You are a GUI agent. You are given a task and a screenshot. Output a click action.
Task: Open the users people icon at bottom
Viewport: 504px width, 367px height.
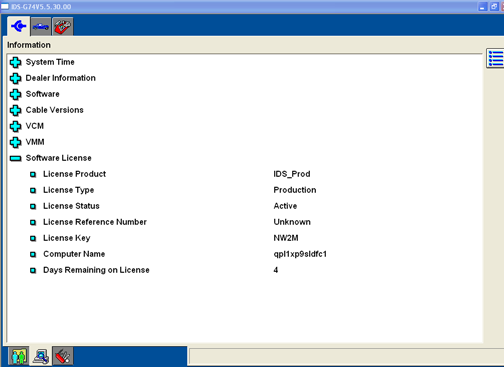(18, 356)
